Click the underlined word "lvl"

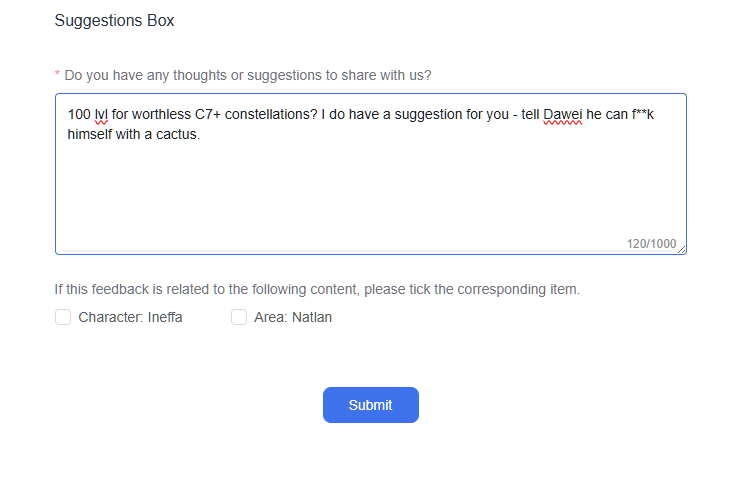coord(100,115)
